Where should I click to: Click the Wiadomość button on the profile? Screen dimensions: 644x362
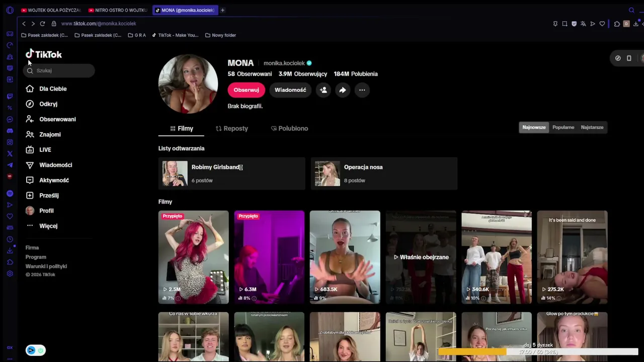[x=290, y=90]
